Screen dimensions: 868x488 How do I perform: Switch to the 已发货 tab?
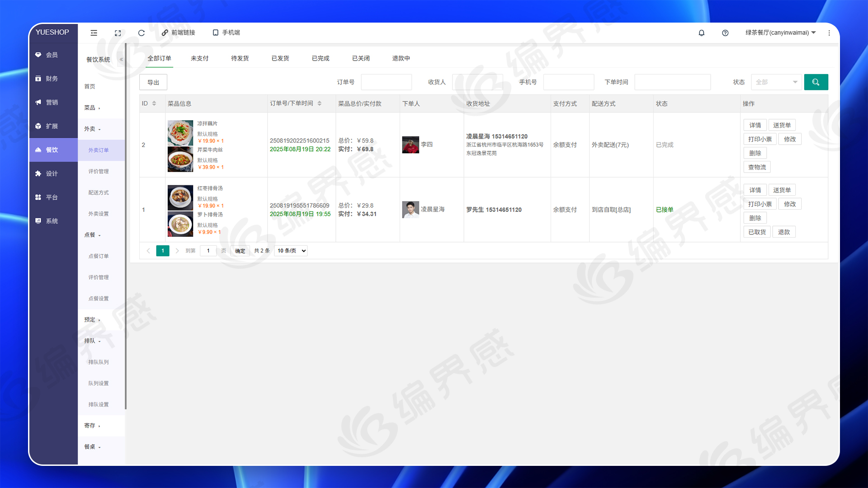[280, 58]
